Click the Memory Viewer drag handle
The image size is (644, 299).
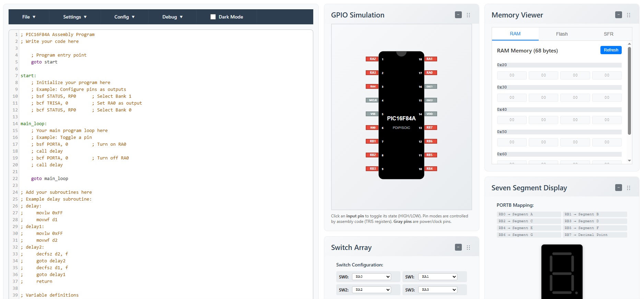[x=629, y=15]
